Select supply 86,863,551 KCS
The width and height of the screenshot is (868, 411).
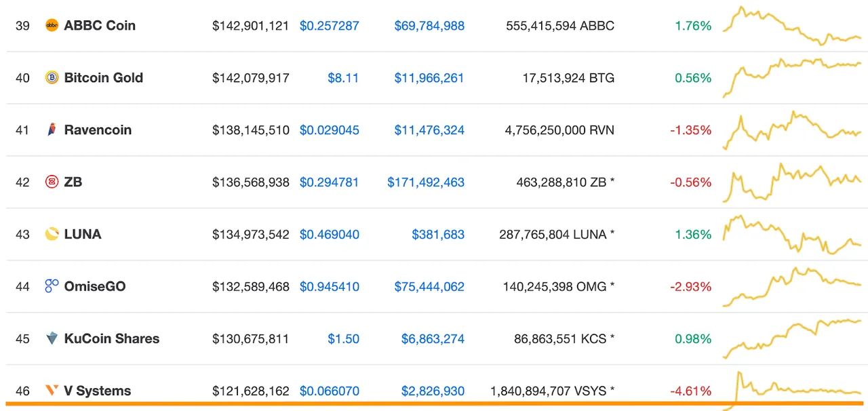point(564,339)
